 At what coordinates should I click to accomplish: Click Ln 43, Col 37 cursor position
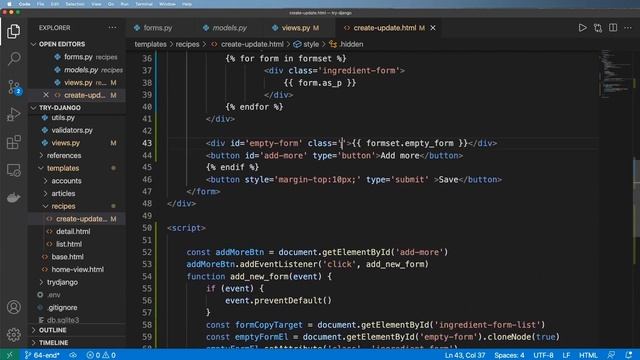pos(465,355)
